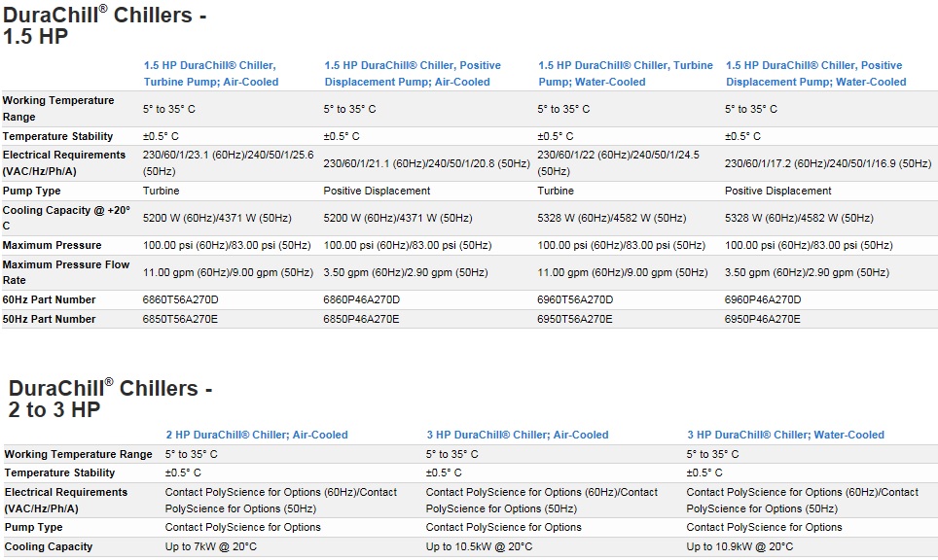Click the DuraChill Chillers 2 to 3 HP heading

[x=110, y=399]
